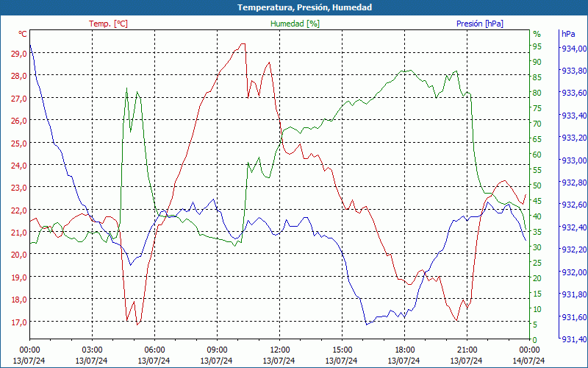Viewport: 588px width, 368px height.
Task: Click the 932,60 pressure axis value
Action: [x=573, y=205]
